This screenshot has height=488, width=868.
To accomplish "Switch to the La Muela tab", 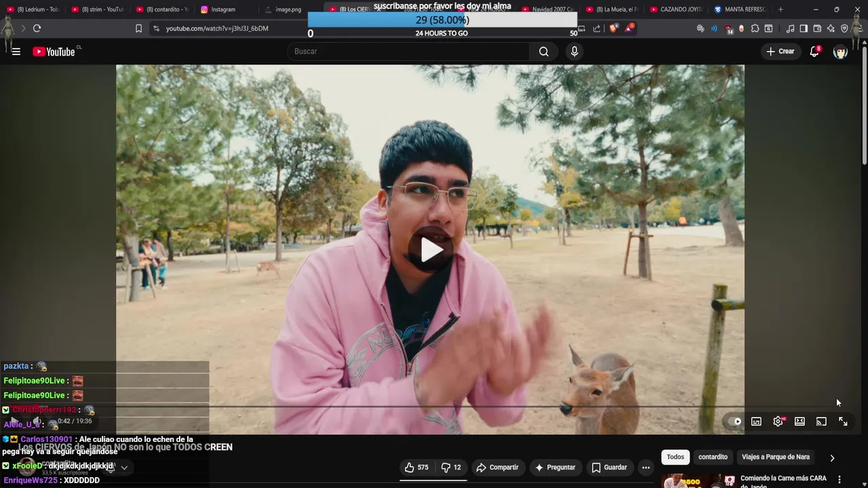I will [612, 9].
